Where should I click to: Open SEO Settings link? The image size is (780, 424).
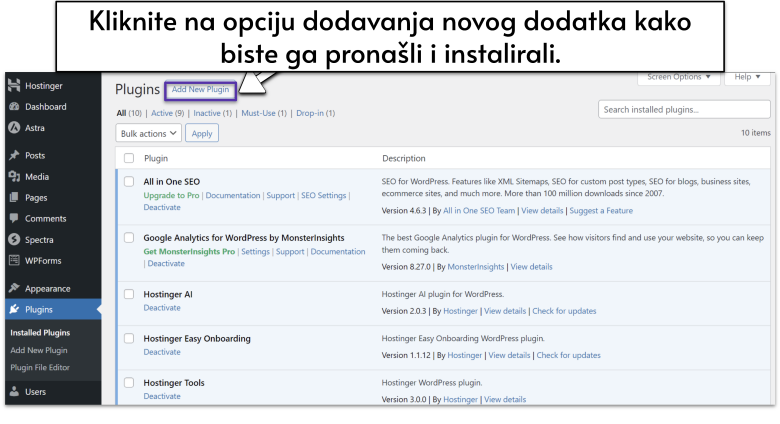click(x=323, y=196)
